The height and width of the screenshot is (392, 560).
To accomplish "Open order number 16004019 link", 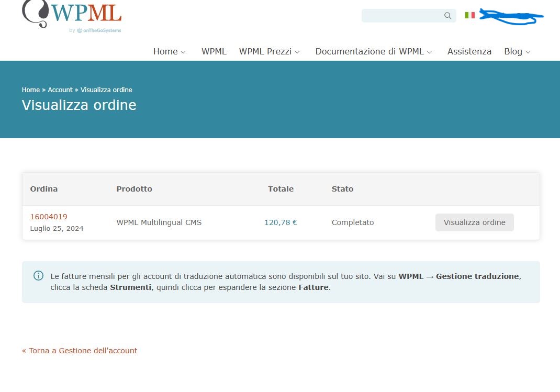I will [49, 217].
